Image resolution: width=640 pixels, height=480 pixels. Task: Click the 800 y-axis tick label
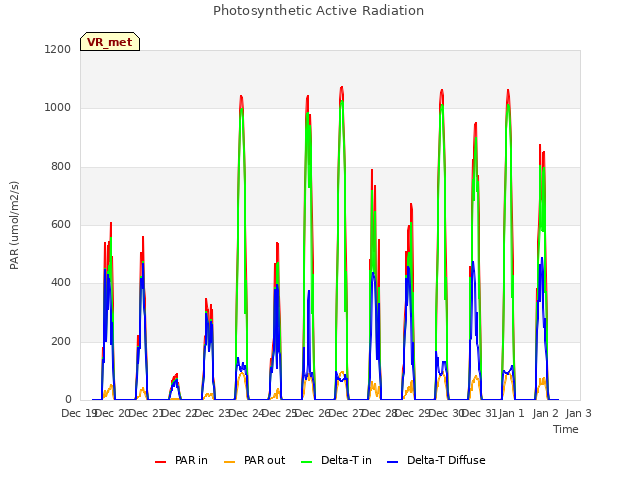[61, 167]
